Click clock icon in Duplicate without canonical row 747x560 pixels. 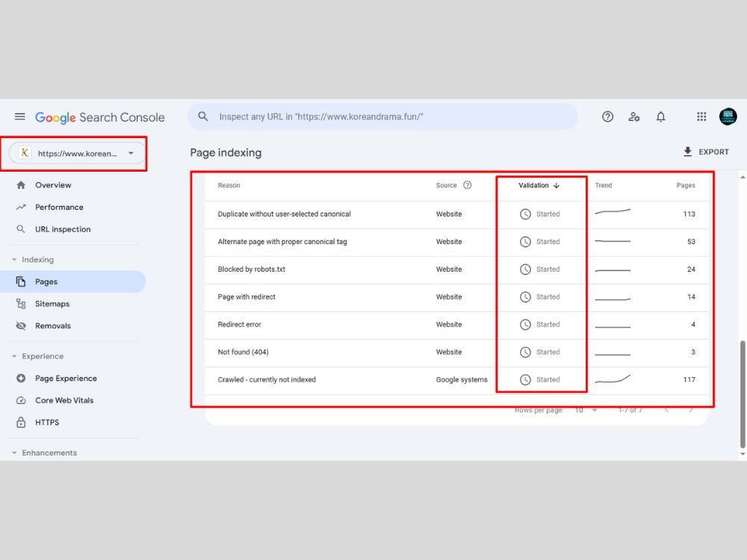click(525, 214)
